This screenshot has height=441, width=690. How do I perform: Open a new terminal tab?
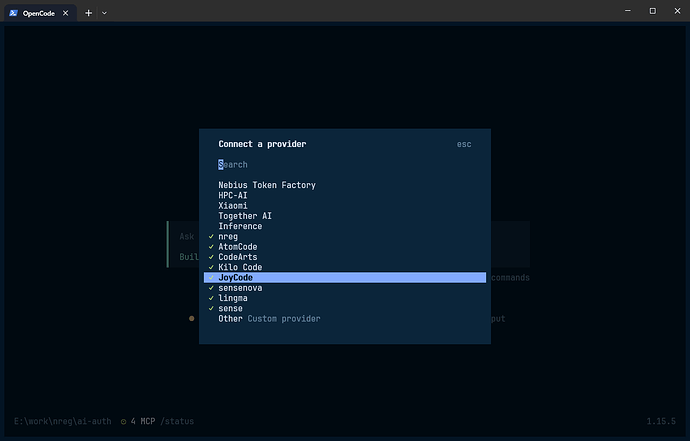coord(88,13)
